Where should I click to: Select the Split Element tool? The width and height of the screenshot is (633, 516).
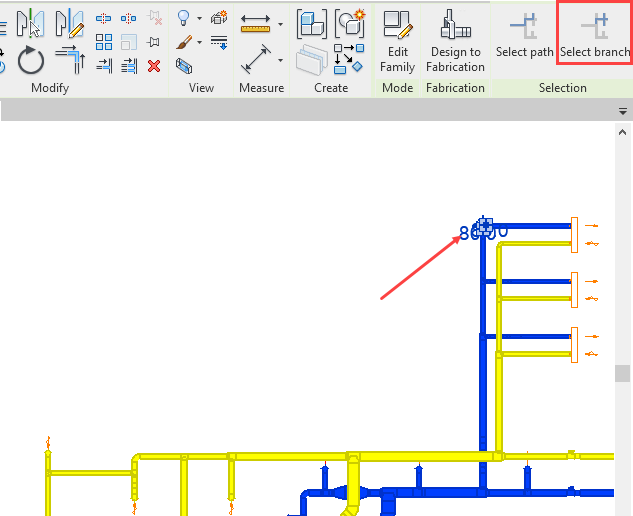[x=103, y=18]
